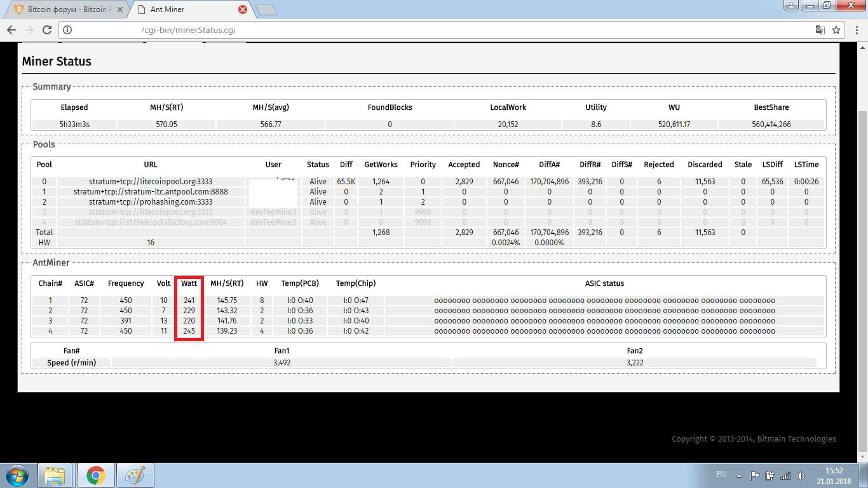Viewport: 868px width, 488px height.
Task: Click the vertical scrollbar thumb
Action: [862, 280]
